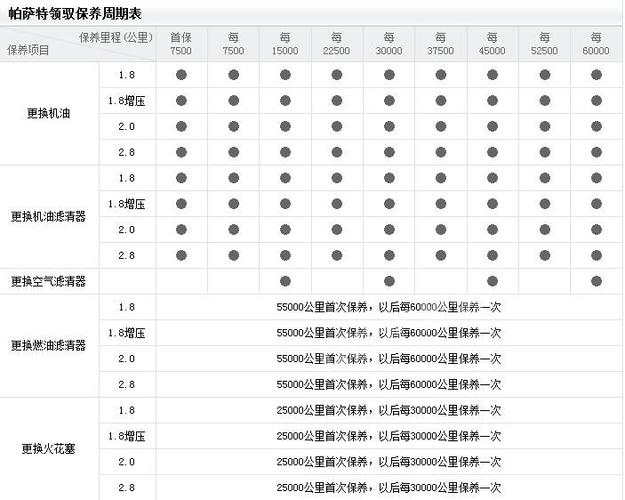
Task: Click 2.8 engine label under 更换火花塞
Action: click(x=127, y=488)
